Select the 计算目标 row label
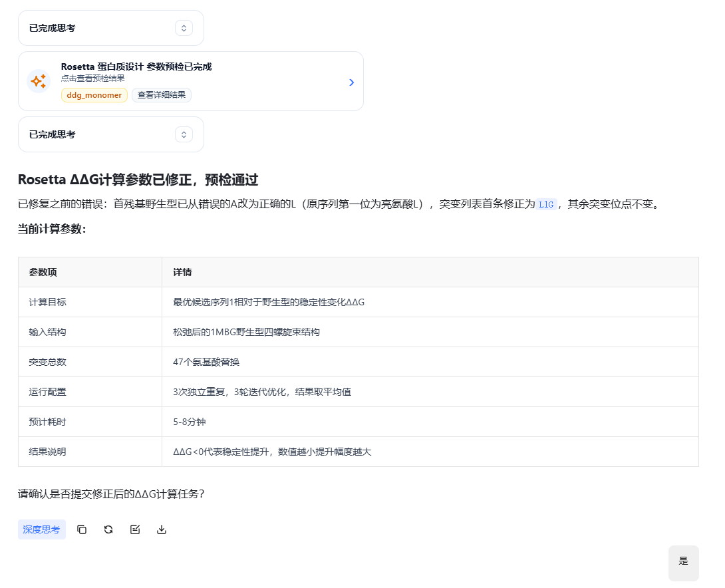Viewport: 725px width, 588px height. pos(48,302)
